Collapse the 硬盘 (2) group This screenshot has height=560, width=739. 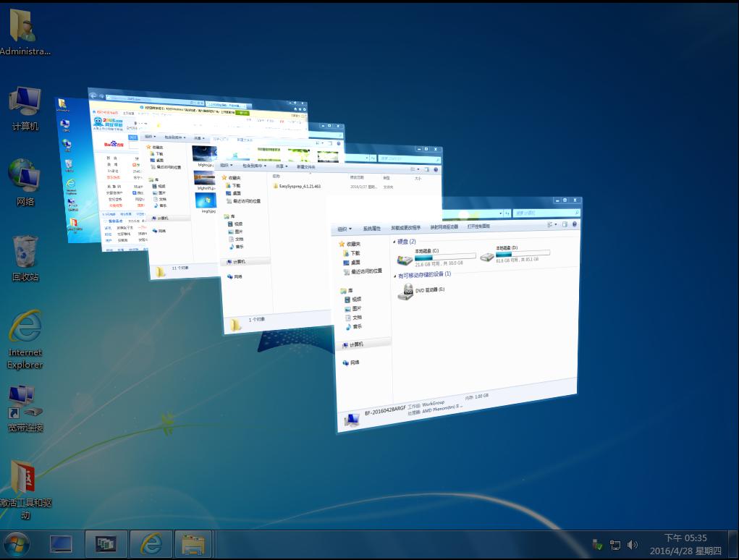[395, 242]
